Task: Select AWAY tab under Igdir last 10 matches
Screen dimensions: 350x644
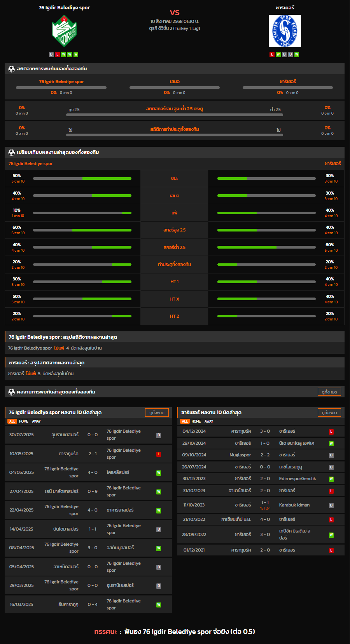Action: click(x=36, y=421)
